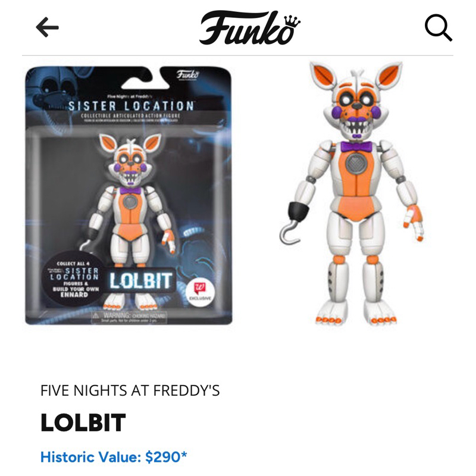This screenshot has height=476, width=476.
Task: Tap the SISTER LOCATION title on the packaging
Action: (131, 107)
